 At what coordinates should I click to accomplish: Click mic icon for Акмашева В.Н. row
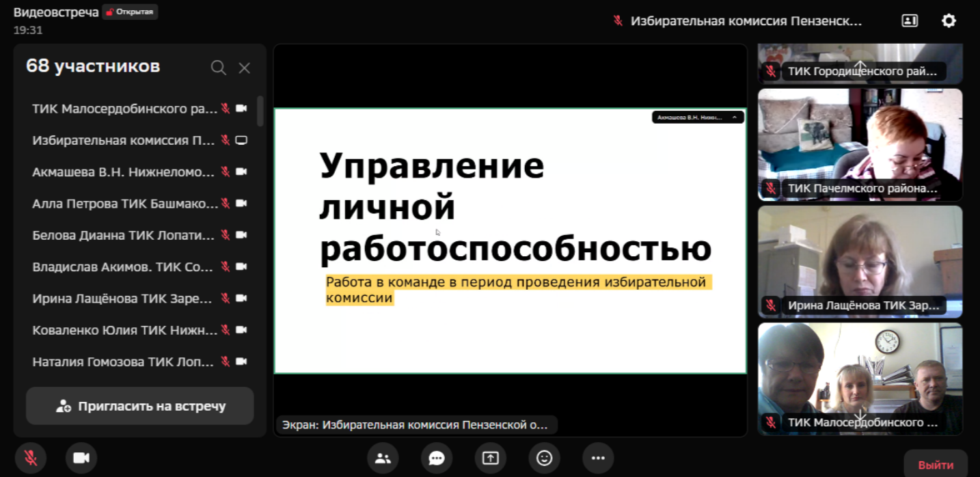point(225,172)
